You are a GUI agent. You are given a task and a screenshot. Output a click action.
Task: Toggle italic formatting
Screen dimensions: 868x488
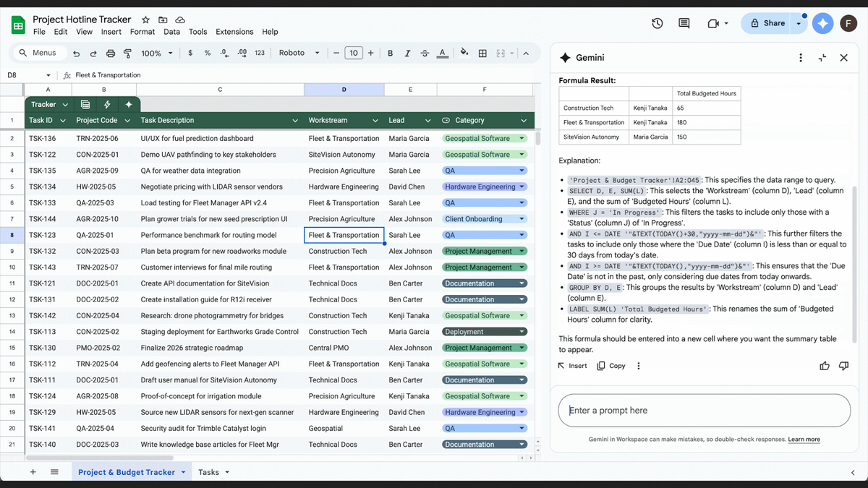(x=407, y=52)
